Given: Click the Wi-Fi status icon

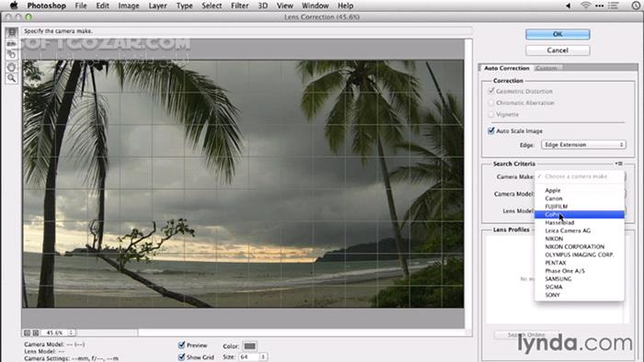Looking at the screenshot, I should [586, 6].
